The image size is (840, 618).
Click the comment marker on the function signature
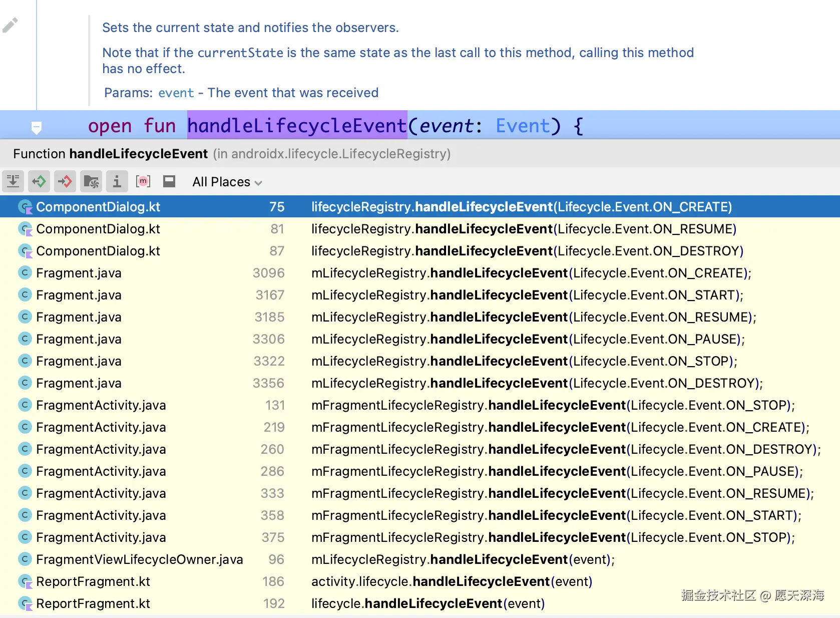coord(37,126)
